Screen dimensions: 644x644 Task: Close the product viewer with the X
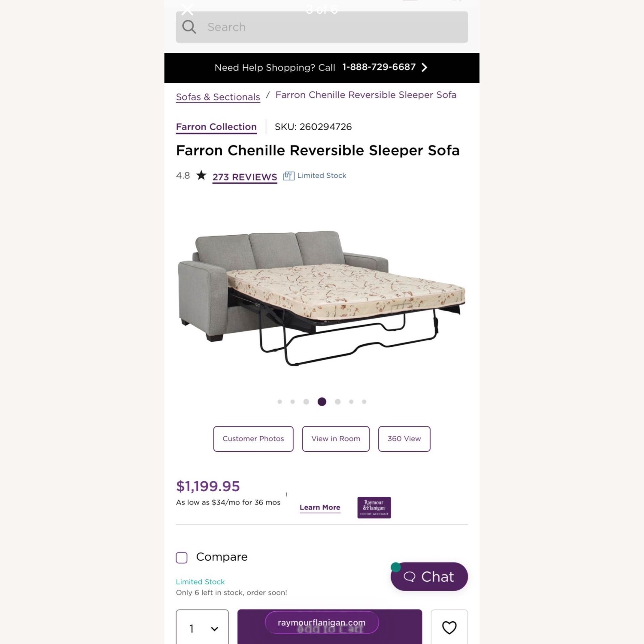[187, 10]
